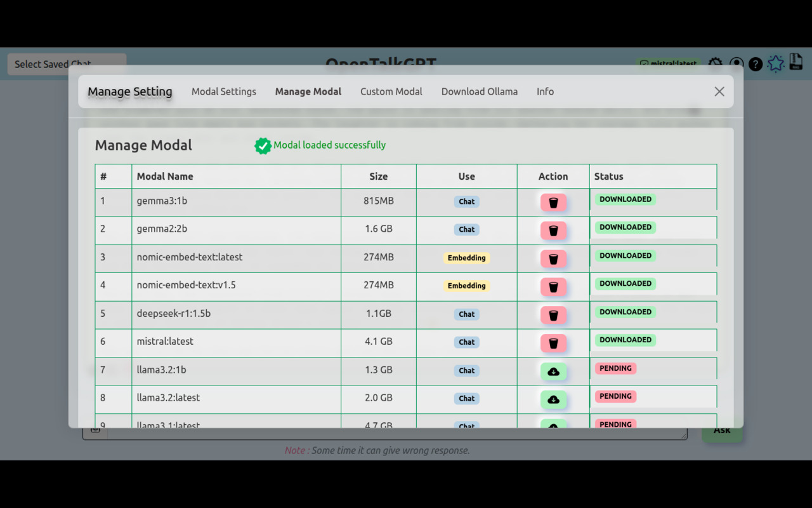Select the nomic-embed-text:v1.5 name cell

point(236,287)
